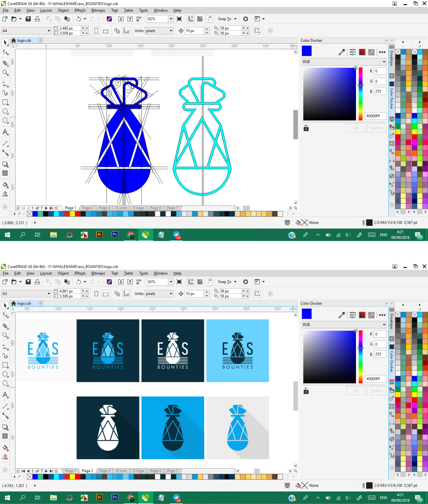428x504 pixels.
Task: Open the 62% zoom dropdown in upper window
Action: pos(171,19)
